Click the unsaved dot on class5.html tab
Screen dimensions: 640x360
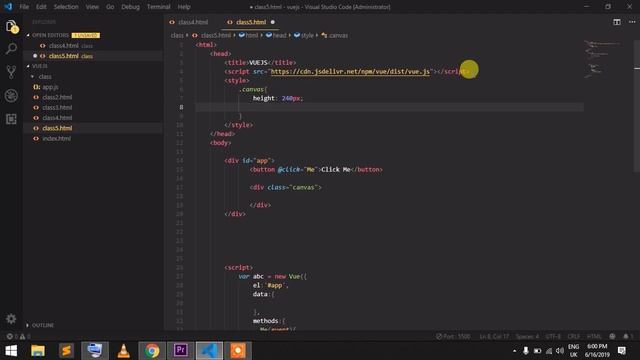tap(273, 22)
